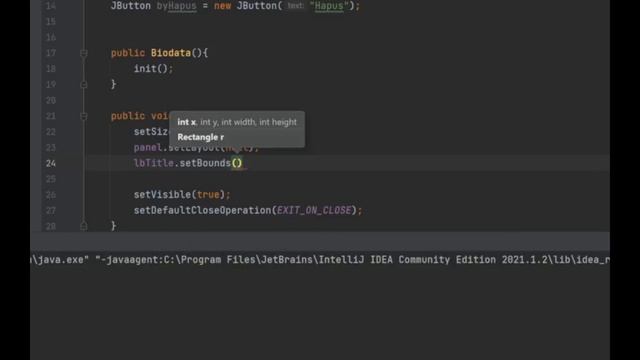The width and height of the screenshot is (640, 360).
Task: Click the 'new' keyword on line 14
Action: pos(222,6)
